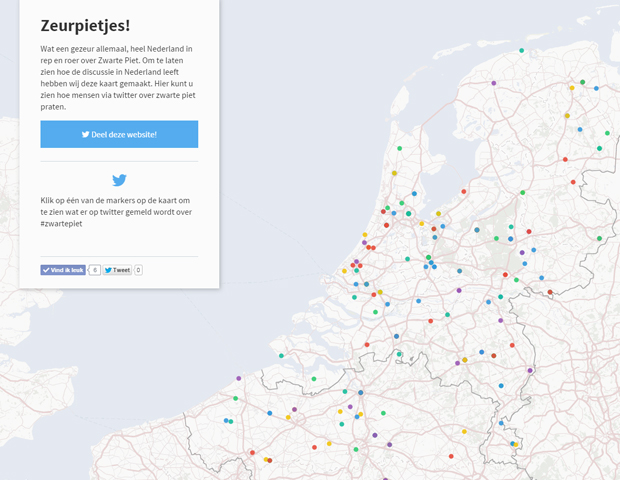The width and height of the screenshot is (620, 480).
Task: Select the green marker at top of North Holland
Action: tap(399, 148)
